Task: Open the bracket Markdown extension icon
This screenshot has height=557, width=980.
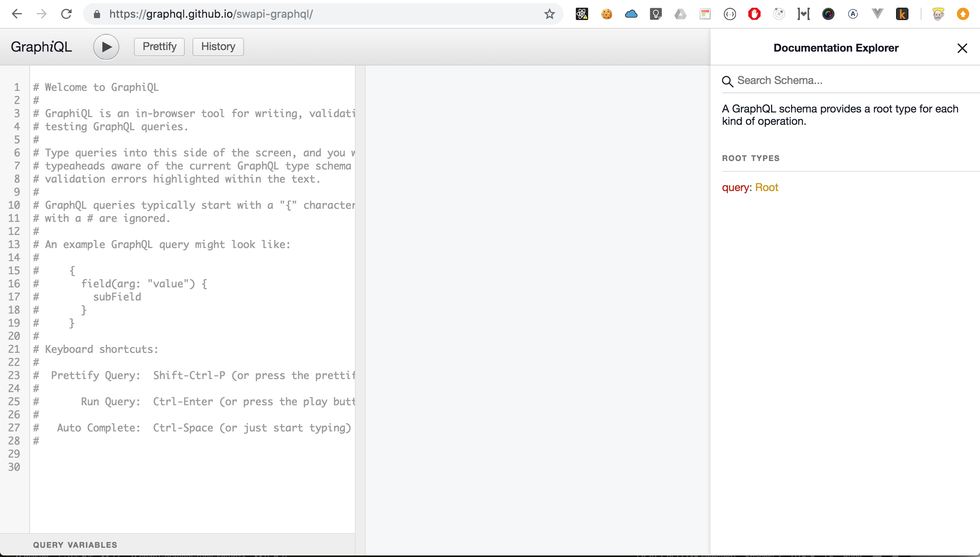Action: [804, 14]
